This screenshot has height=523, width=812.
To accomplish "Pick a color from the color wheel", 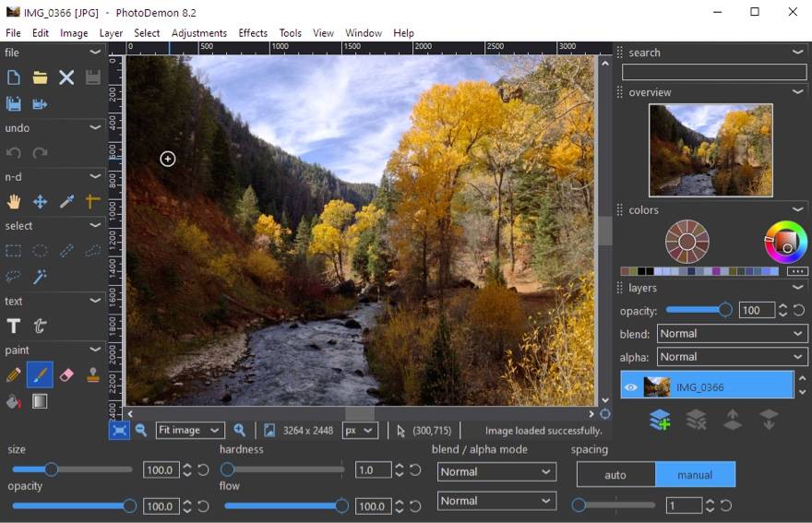I will pos(785,242).
